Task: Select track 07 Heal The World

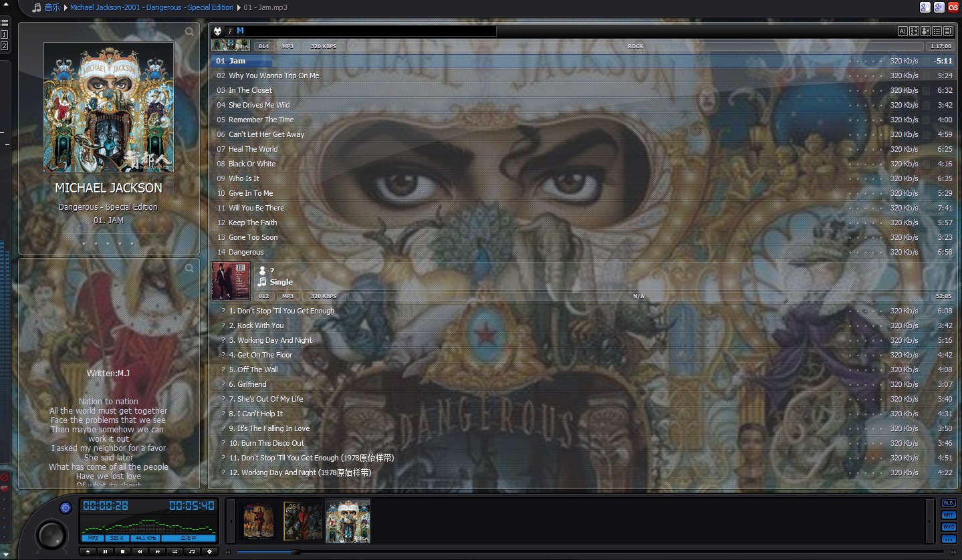Action: 582,149
